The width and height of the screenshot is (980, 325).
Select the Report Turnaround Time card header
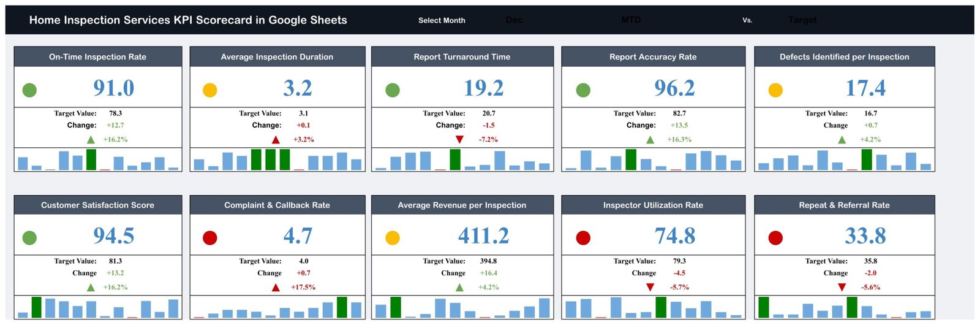(x=462, y=57)
